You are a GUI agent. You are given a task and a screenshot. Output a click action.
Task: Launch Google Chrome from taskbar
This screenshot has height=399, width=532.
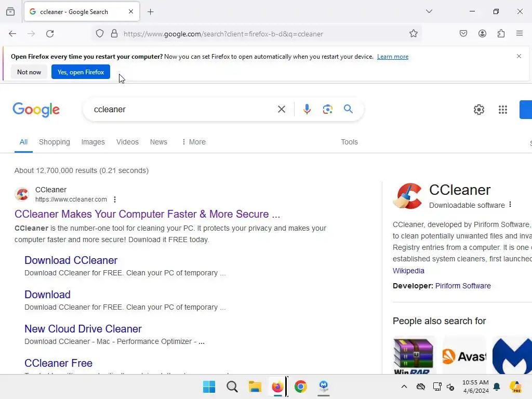[x=301, y=387]
